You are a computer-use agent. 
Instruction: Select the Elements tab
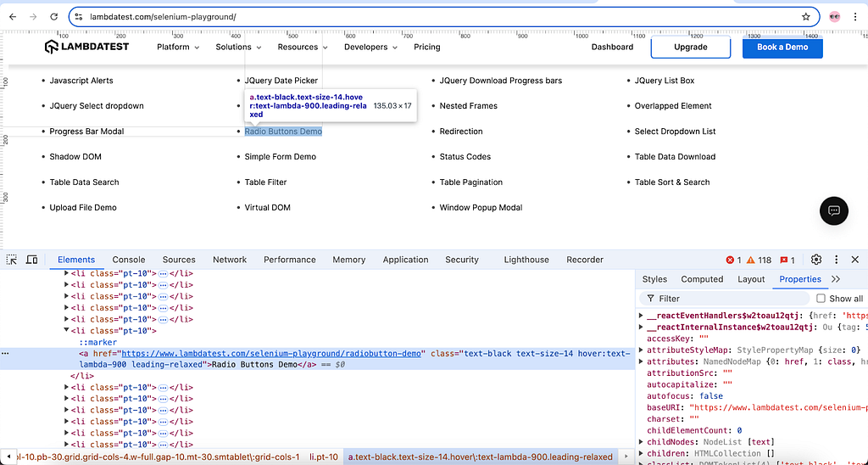click(x=76, y=260)
